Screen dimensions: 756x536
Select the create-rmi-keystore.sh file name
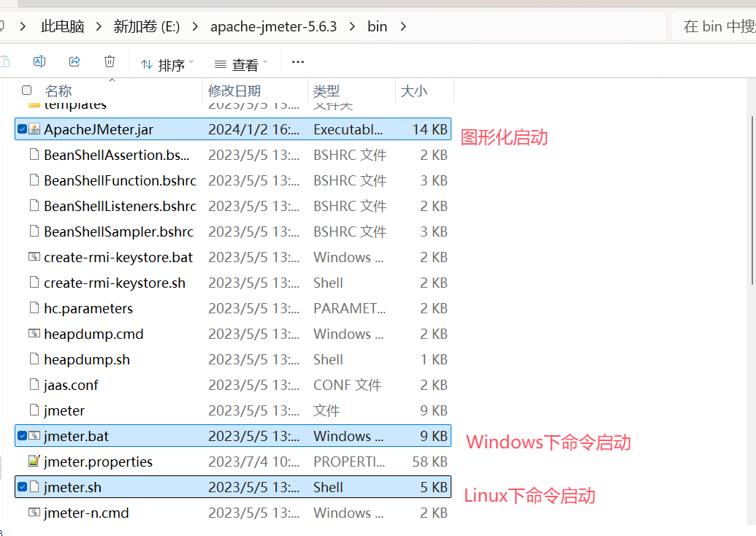point(115,283)
